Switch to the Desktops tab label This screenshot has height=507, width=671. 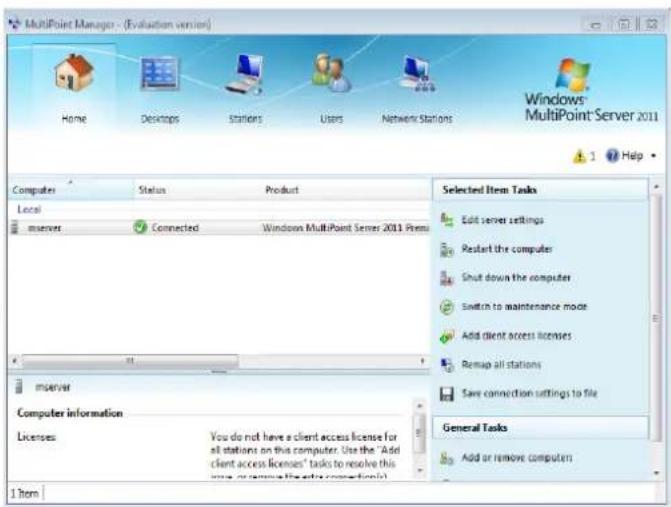point(160,119)
